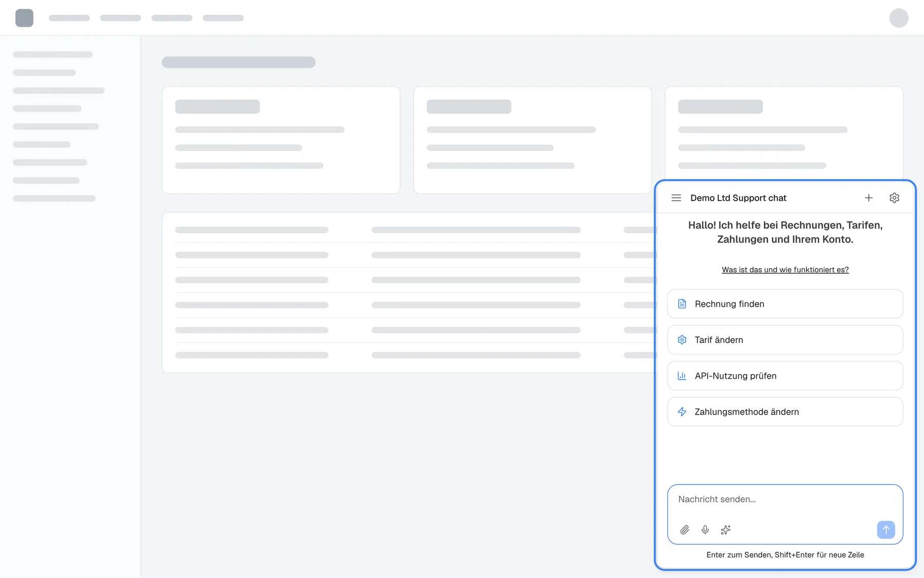Send message with the arrow button
Screen dimensions: 924x578
(886, 530)
